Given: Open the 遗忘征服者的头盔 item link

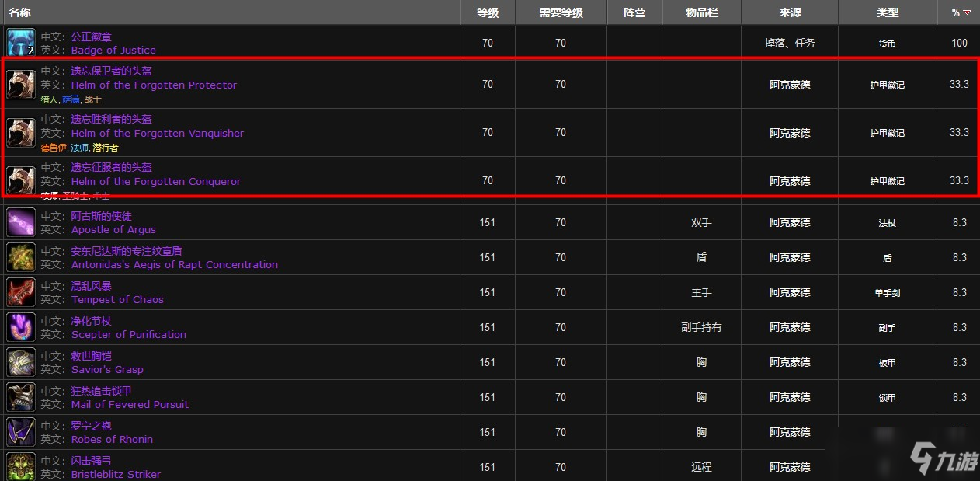Looking at the screenshot, I should tap(112, 167).
